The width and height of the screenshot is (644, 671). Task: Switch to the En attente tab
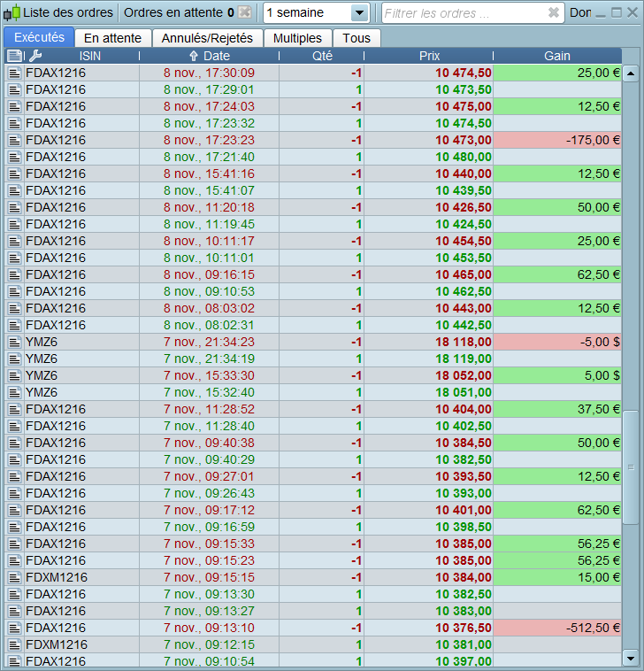112,38
